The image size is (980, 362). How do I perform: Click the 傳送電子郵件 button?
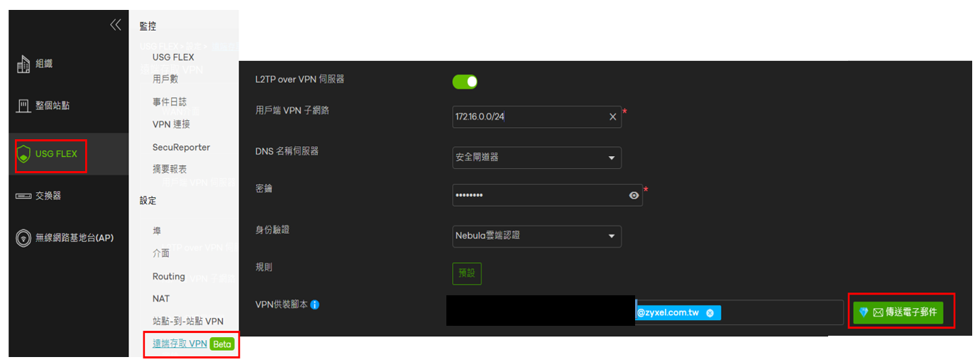click(x=898, y=312)
